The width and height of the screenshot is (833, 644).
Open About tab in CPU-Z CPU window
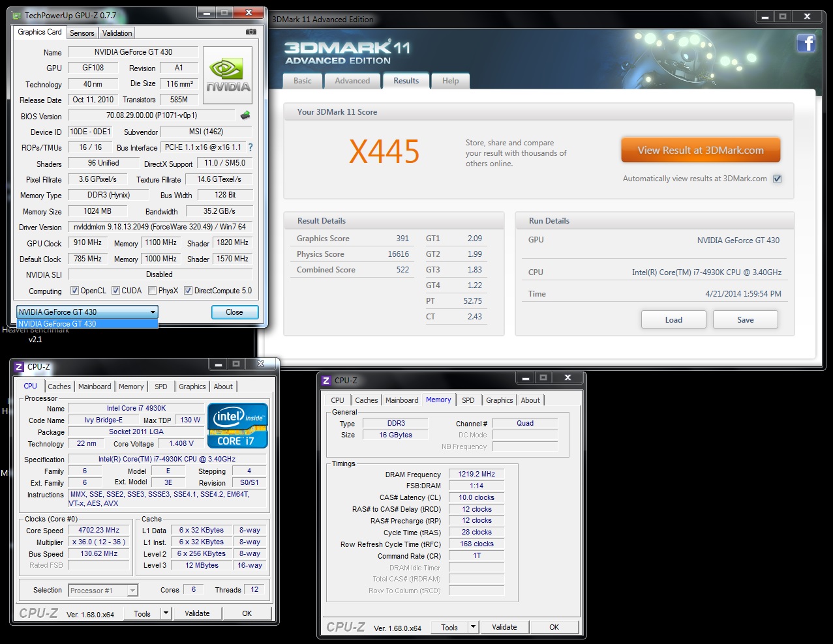tap(223, 387)
